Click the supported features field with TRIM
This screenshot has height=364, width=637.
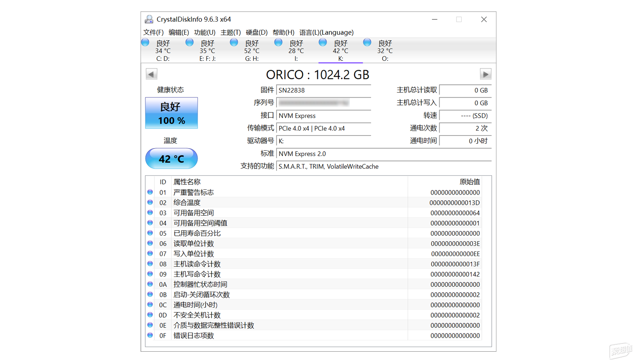(384, 166)
